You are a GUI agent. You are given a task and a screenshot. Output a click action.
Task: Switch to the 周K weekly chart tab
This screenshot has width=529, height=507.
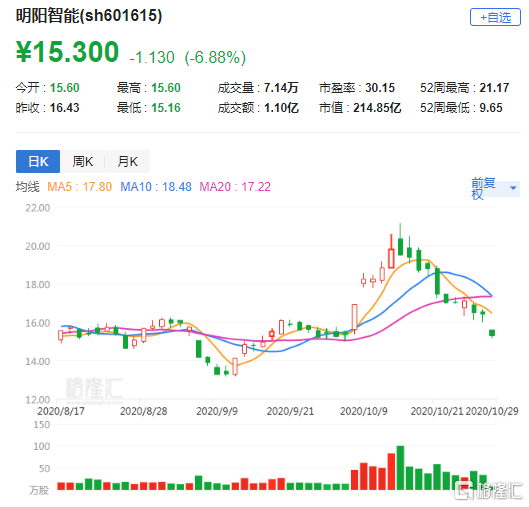(83, 161)
